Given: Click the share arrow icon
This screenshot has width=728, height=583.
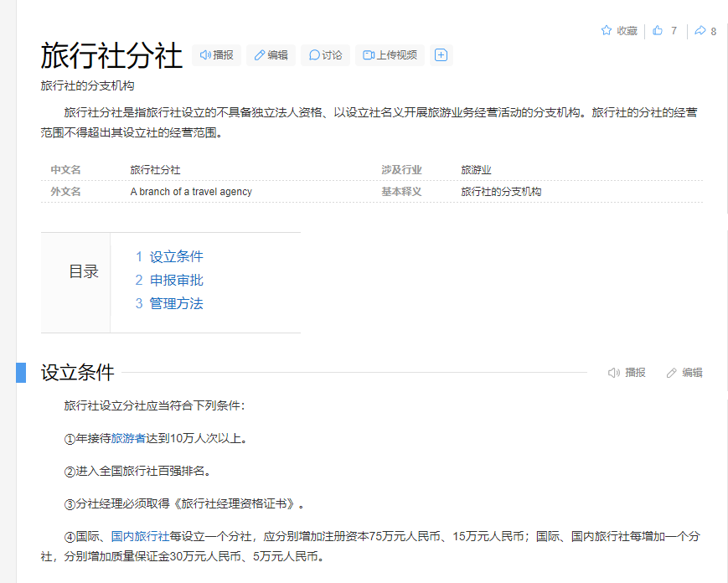Looking at the screenshot, I should [700, 31].
